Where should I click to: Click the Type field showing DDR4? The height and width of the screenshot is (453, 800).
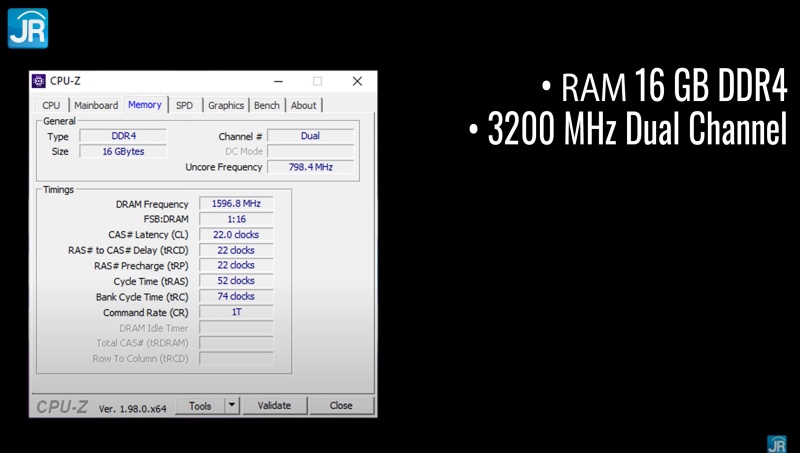coord(123,136)
